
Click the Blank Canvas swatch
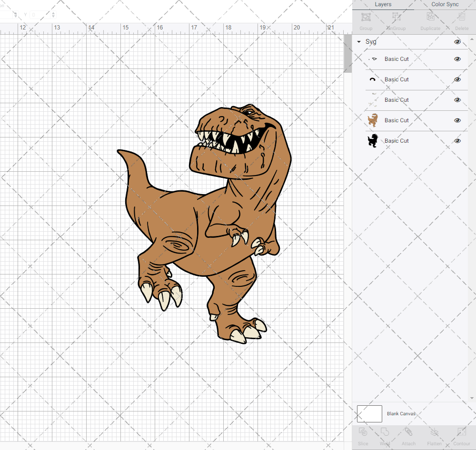pos(369,413)
